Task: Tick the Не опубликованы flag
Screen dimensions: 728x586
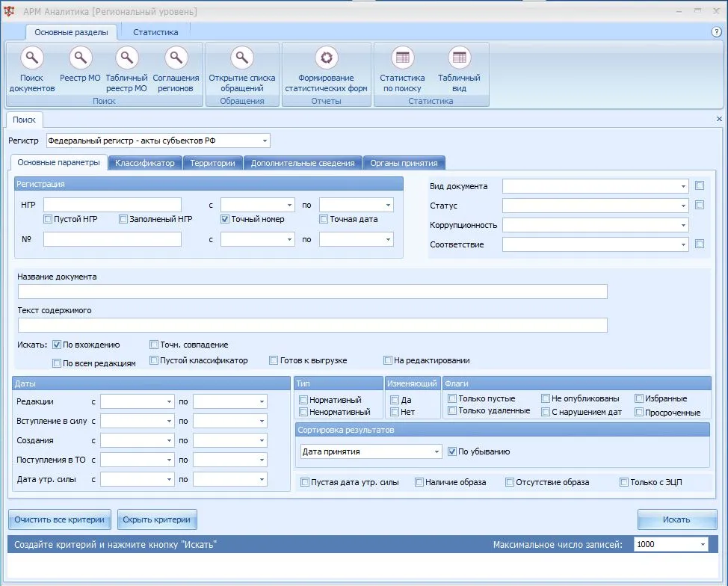Action: (546, 398)
